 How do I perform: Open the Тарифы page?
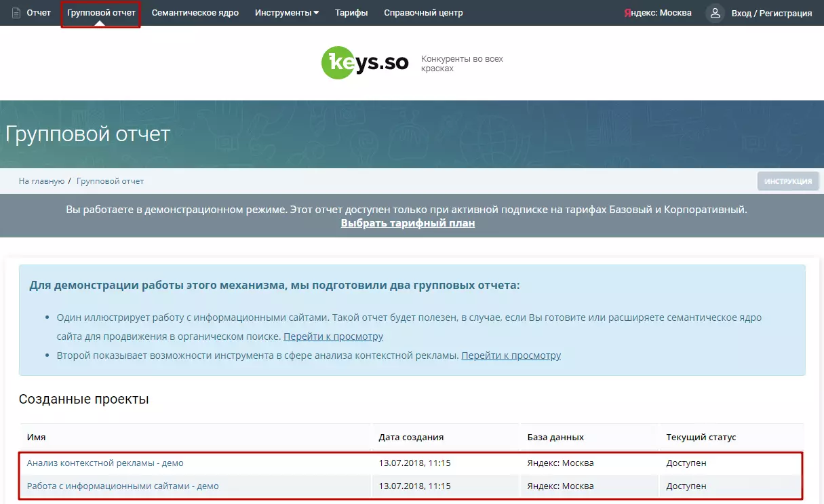(351, 13)
